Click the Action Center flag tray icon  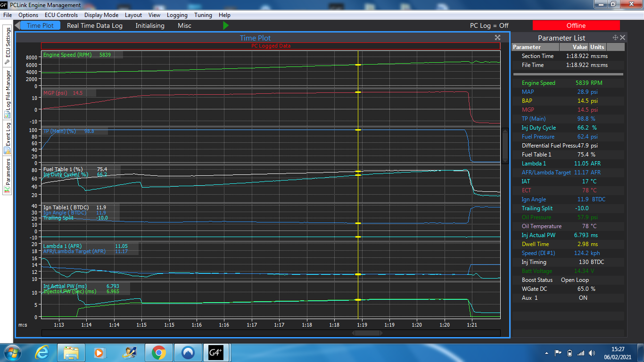tap(558, 353)
